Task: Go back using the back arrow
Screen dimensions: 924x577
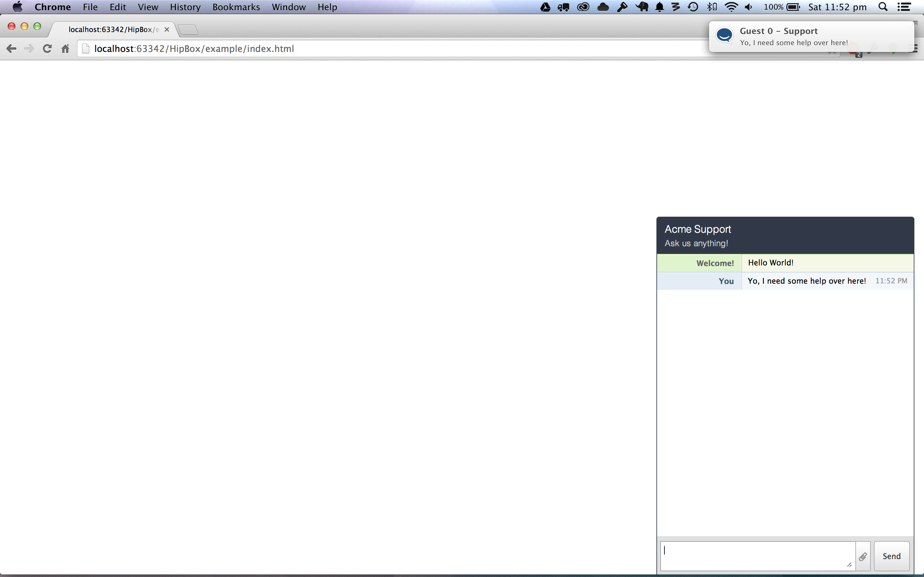Action: (12, 49)
